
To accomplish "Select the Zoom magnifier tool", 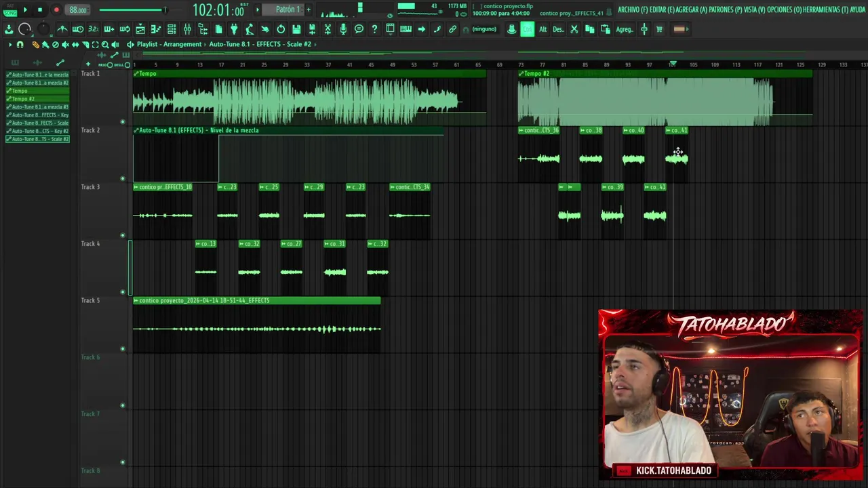I will [105, 45].
